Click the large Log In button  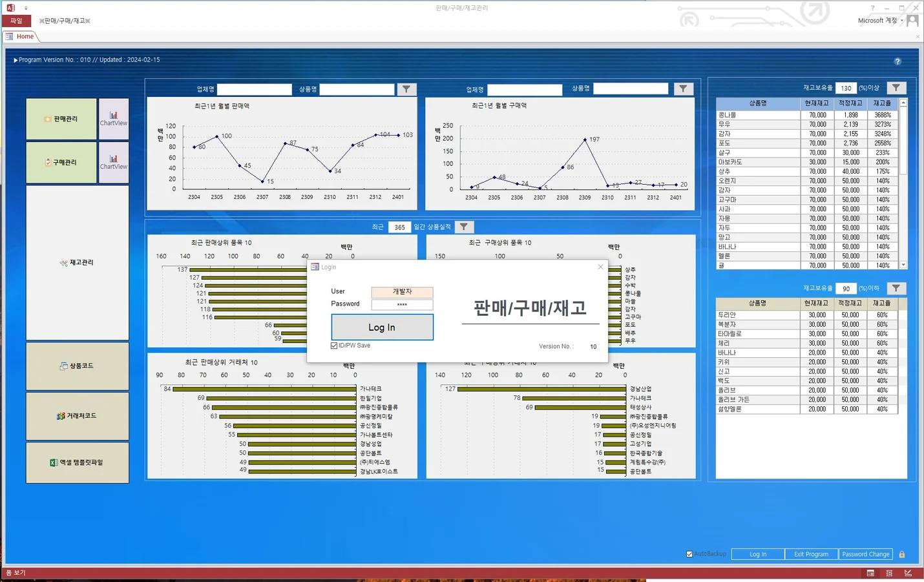point(382,327)
